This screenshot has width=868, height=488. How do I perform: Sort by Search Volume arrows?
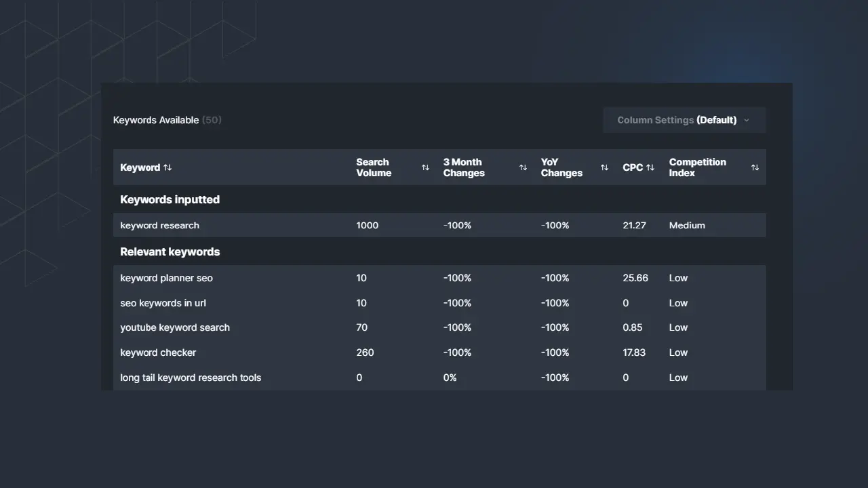coord(425,167)
